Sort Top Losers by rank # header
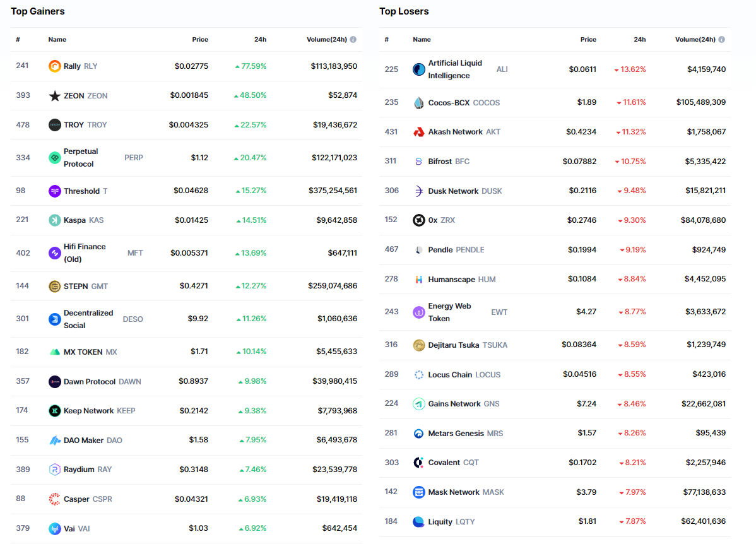Image resolution: width=756 pixels, height=544 pixels. point(386,40)
